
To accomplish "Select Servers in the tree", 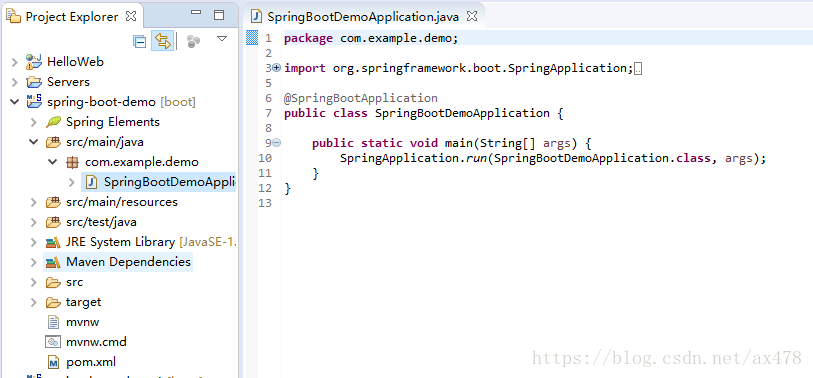I will 68,82.
